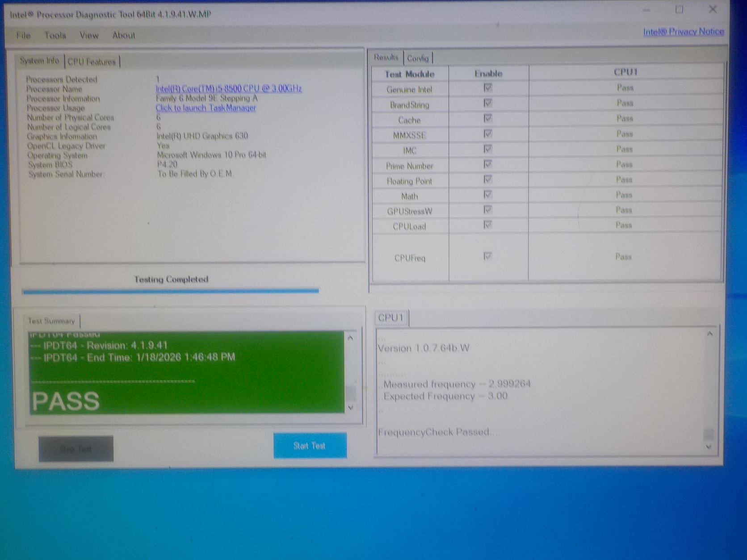
Task: Click the PASS result text in summary
Action: tap(66, 401)
